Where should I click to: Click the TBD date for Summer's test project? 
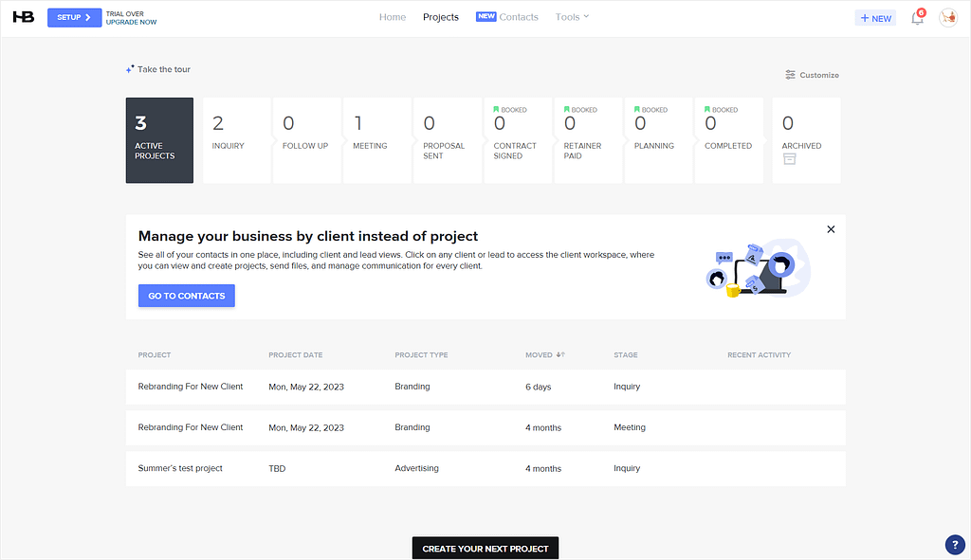[277, 468]
